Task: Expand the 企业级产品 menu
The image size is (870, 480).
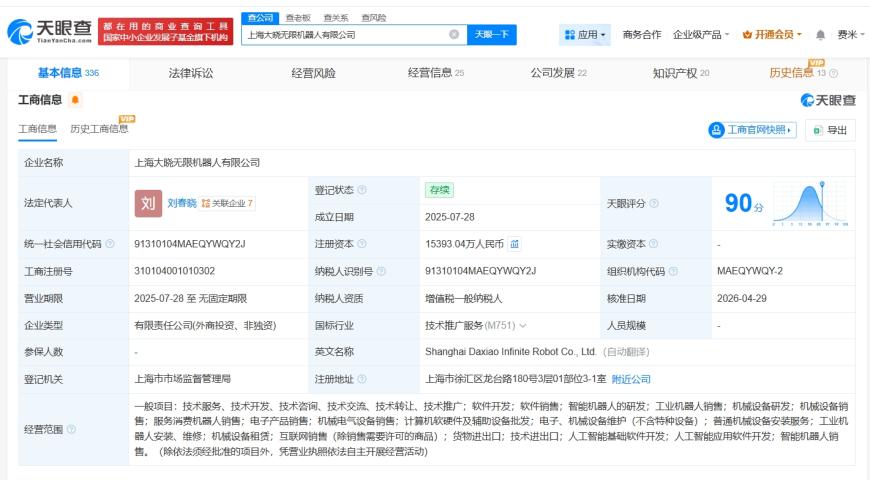Action: (x=701, y=34)
